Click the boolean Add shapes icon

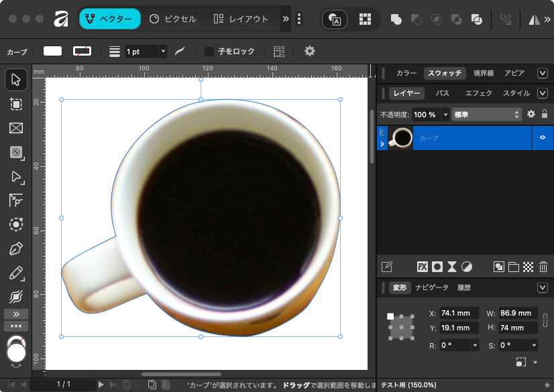point(396,19)
